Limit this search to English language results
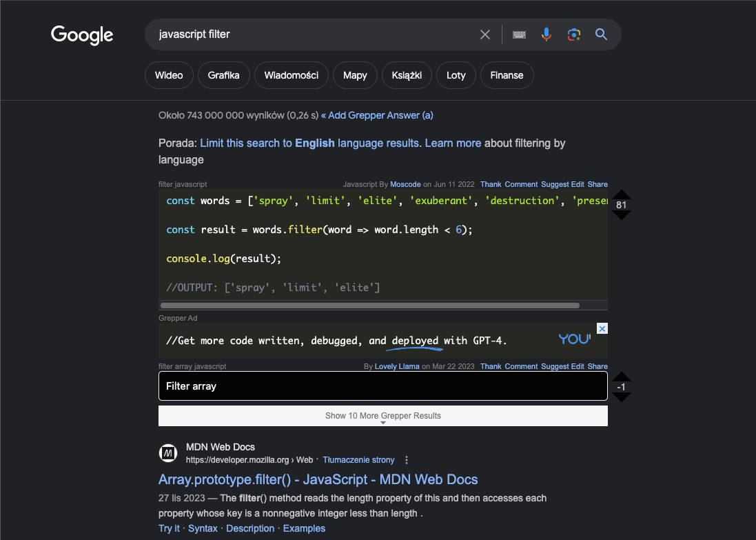Screen dimensions: 756x540 pos(309,143)
